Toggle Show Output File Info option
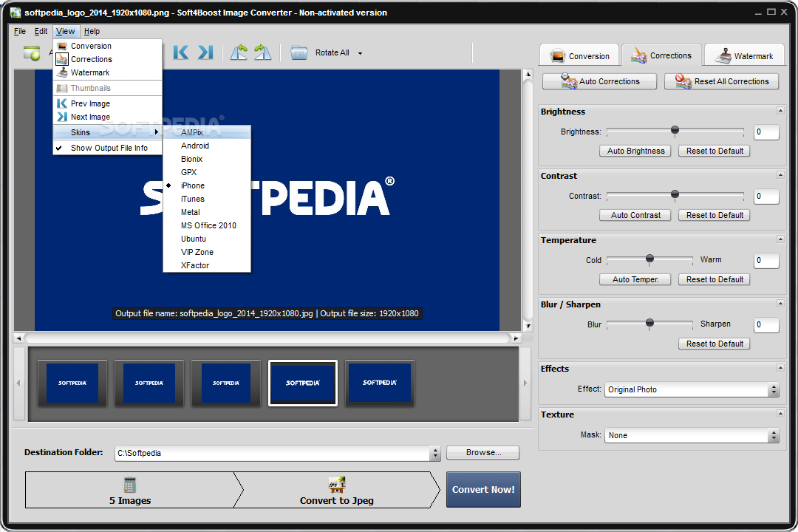The image size is (798, 532). [107, 148]
